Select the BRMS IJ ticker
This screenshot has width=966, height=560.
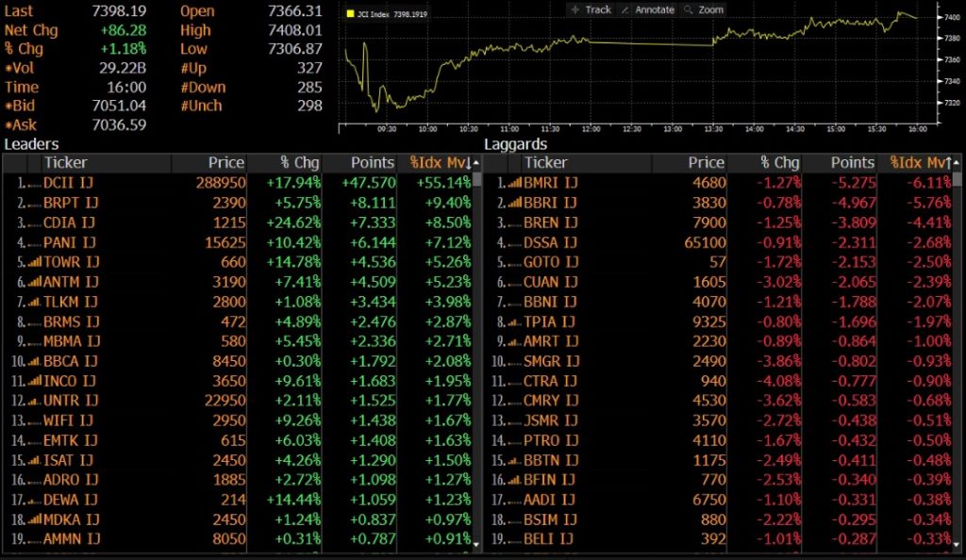pyautogui.click(x=71, y=321)
